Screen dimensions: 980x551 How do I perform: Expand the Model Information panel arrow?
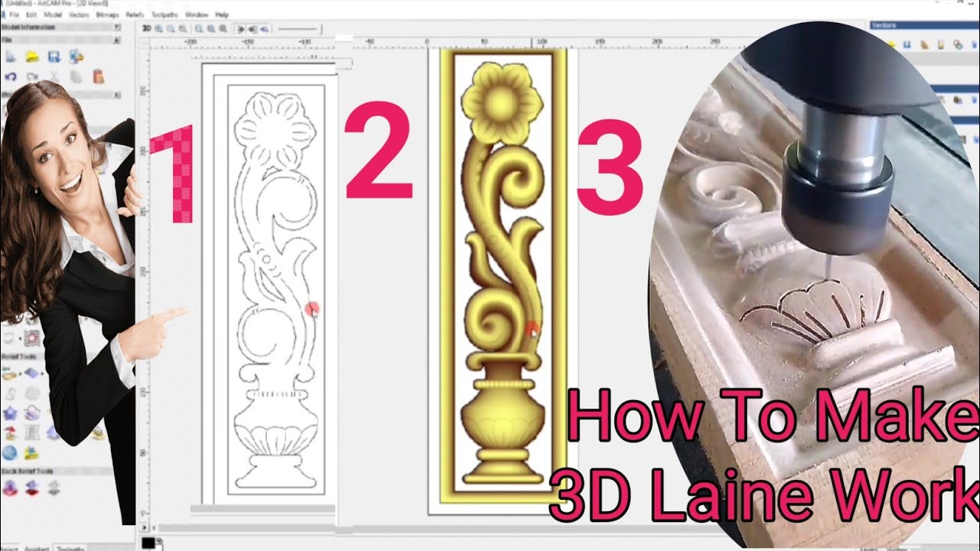pyautogui.click(x=116, y=27)
